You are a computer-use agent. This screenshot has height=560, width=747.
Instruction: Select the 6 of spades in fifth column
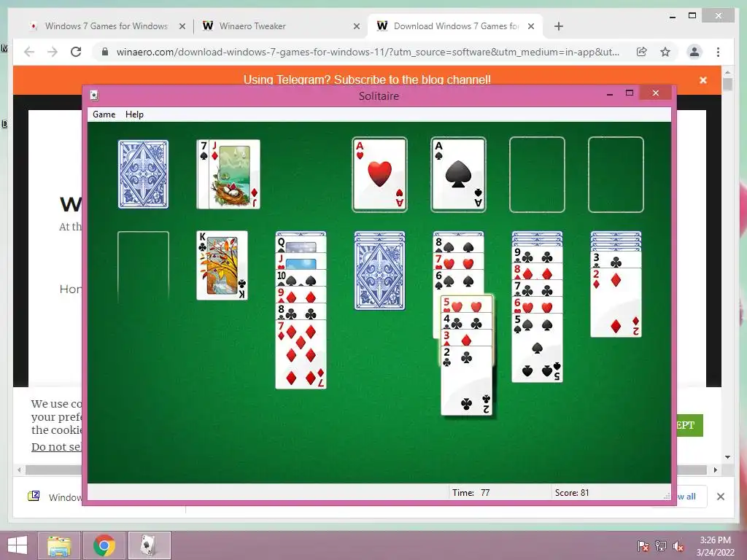(458, 281)
